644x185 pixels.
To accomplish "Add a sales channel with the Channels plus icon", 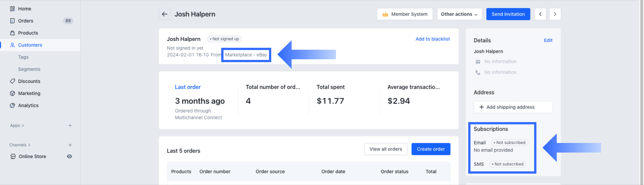I will (70, 145).
